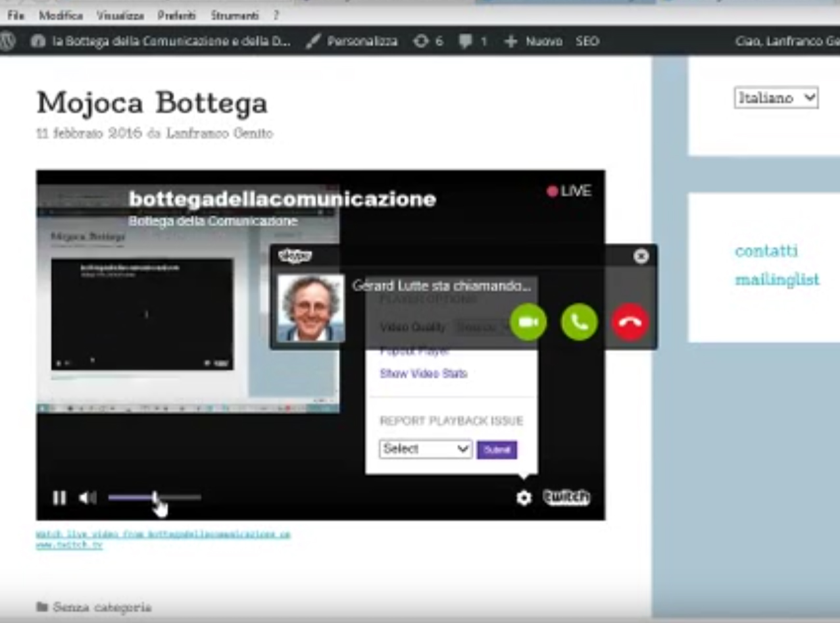This screenshot has width=840, height=623.
Task: Open author link Lanfranco Genito
Action: point(219,134)
